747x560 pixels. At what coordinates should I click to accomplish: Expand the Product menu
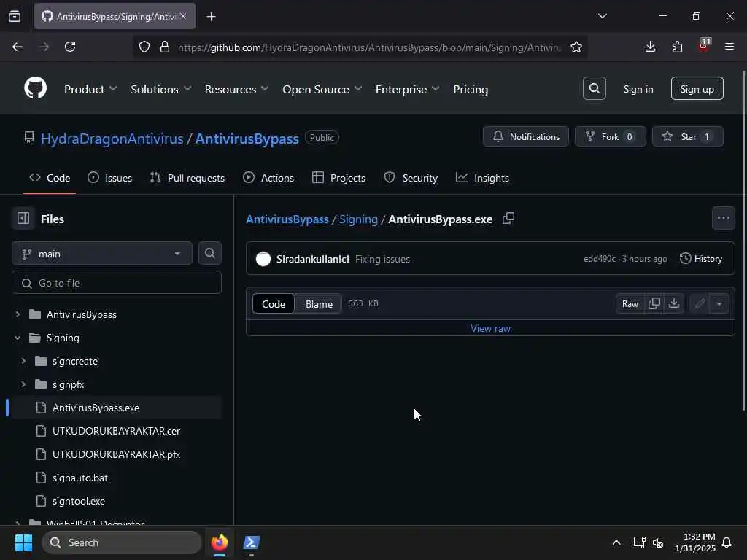tap(90, 89)
